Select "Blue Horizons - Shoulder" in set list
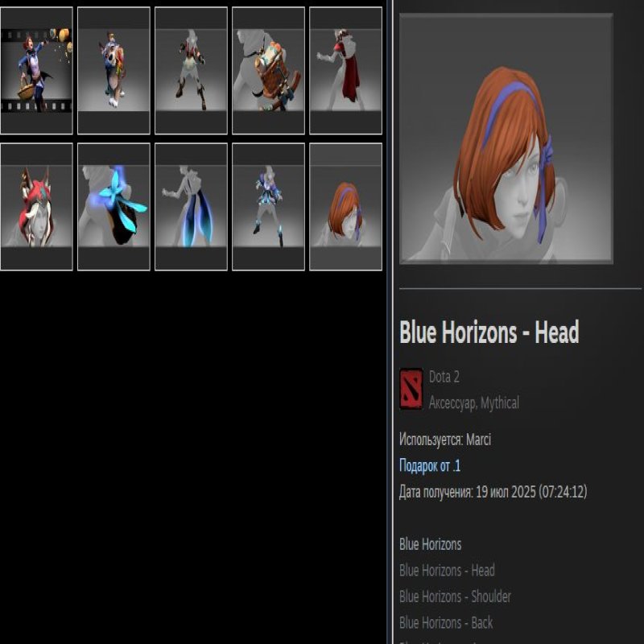The width and height of the screenshot is (644, 644). (x=455, y=597)
